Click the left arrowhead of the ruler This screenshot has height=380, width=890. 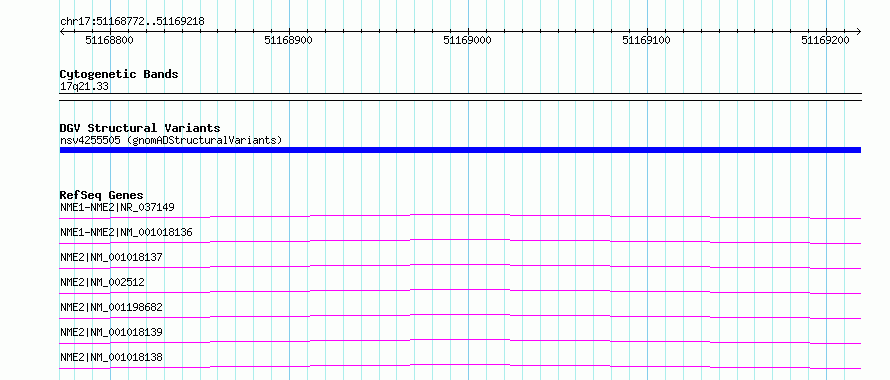click(x=62, y=31)
